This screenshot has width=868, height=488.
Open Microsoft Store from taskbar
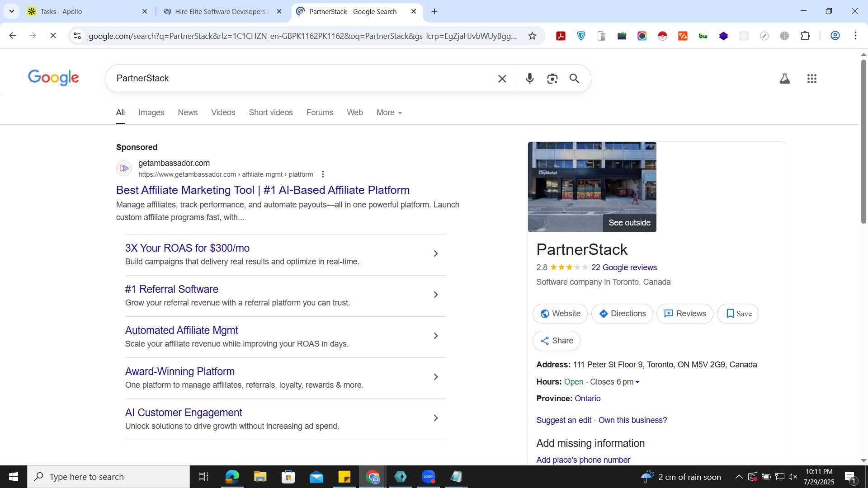[288, 477]
